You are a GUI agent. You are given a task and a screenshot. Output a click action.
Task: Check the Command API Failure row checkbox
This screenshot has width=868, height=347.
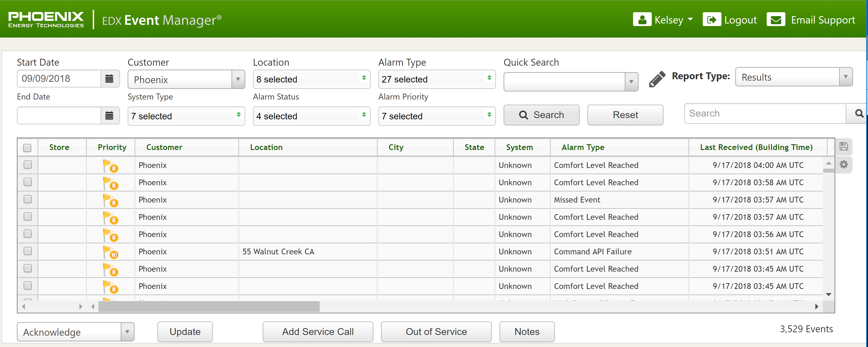[28, 251]
